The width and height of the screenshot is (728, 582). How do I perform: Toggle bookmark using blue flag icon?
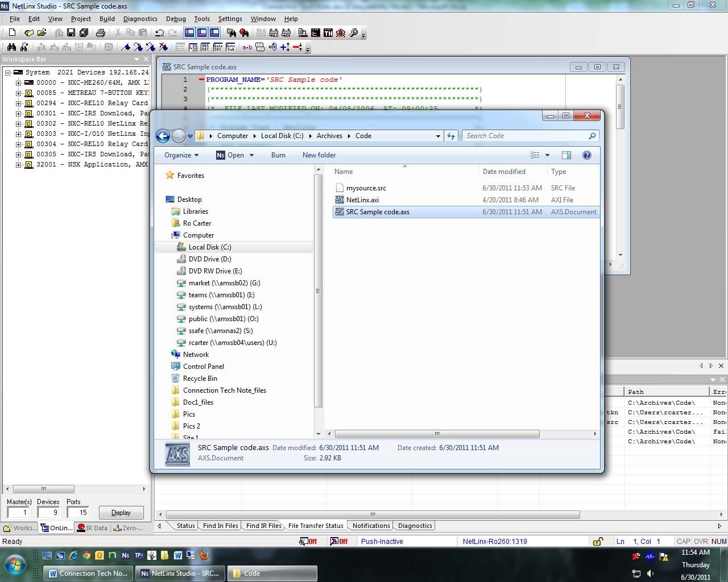(x=125, y=47)
